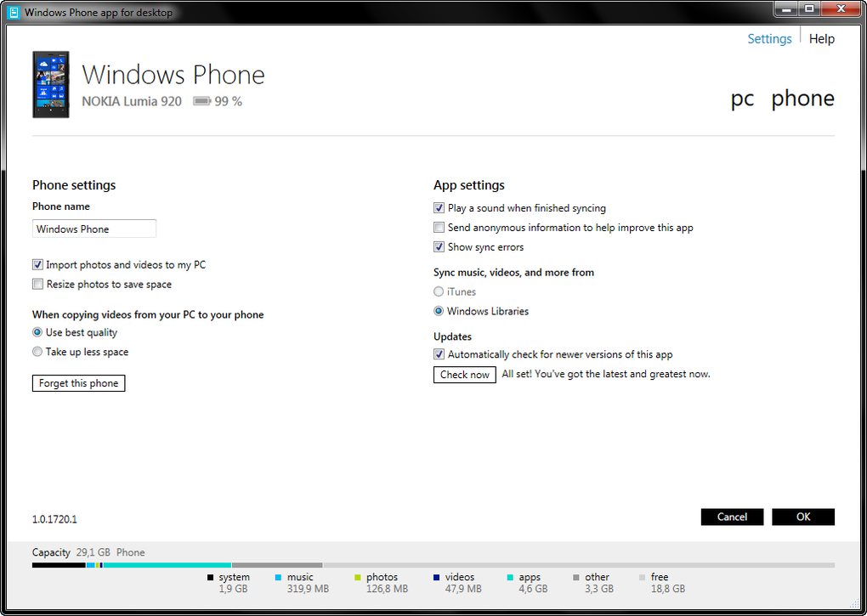The width and height of the screenshot is (867, 616).
Task: Enable Resize photos to save space
Action: click(x=37, y=284)
